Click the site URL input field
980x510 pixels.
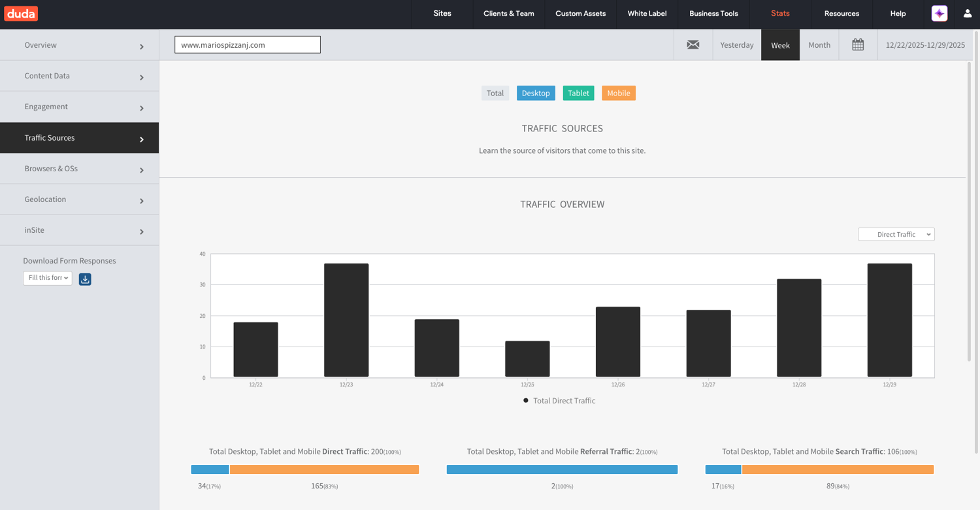pyautogui.click(x=248, y=45)
